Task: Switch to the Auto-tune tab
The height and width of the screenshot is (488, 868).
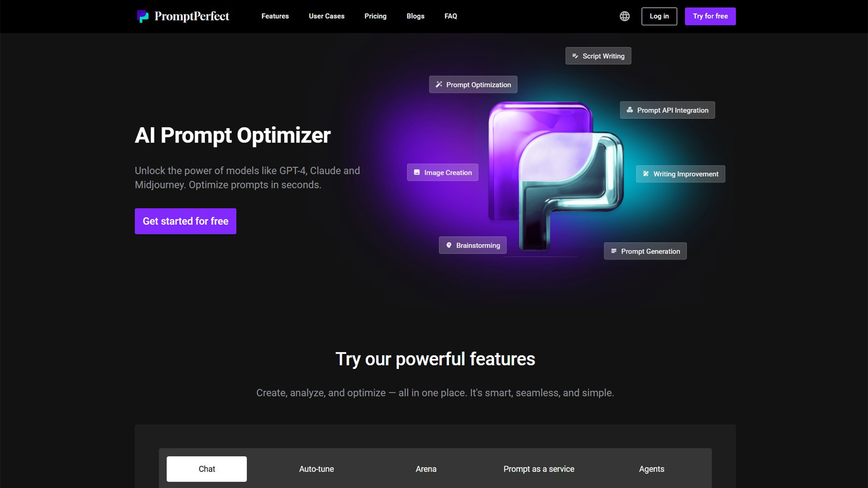Action: pos(316,469)
